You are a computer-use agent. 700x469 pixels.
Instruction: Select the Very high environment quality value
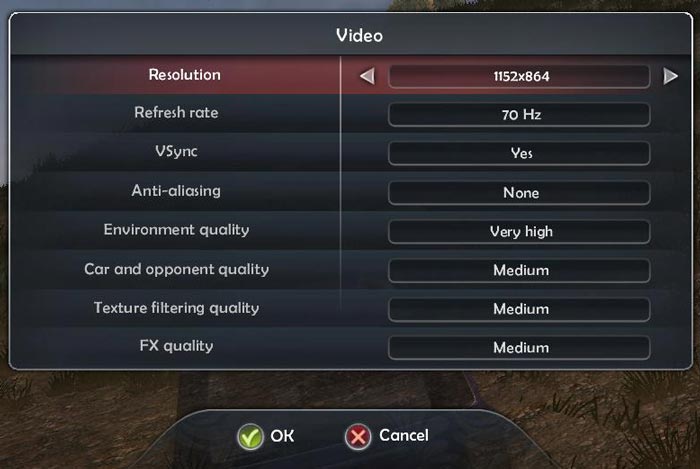pyautogui.click(x=519, y=231)
